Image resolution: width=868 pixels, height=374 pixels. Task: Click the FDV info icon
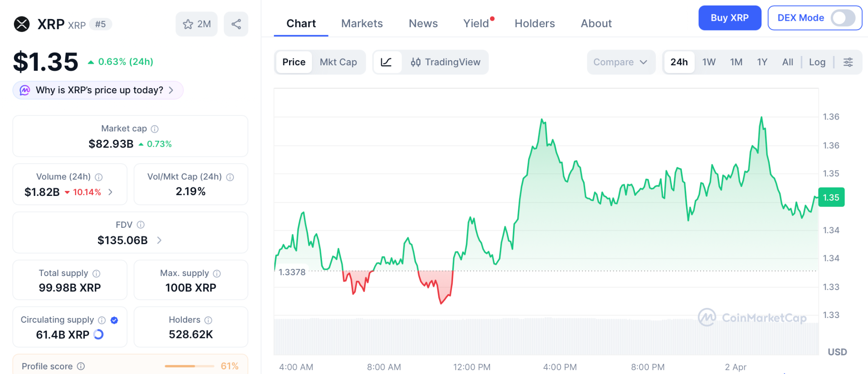[x=141, y=225]
